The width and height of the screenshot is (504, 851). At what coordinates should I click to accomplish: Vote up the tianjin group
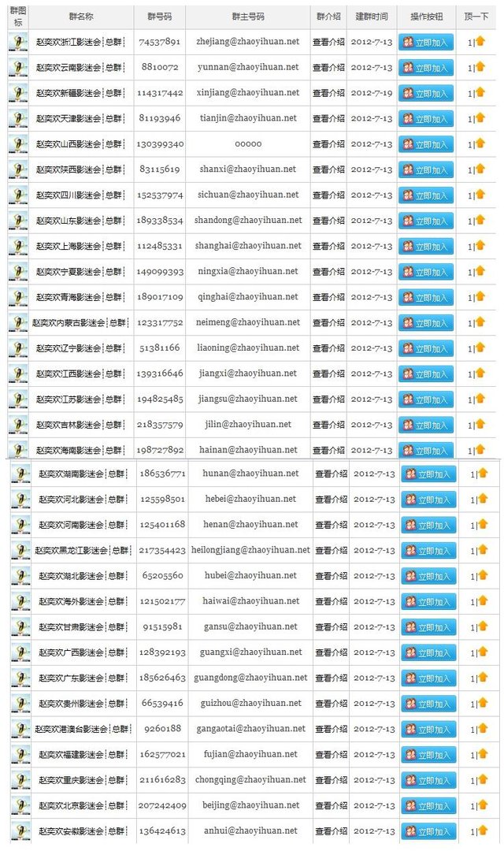pos(480,117)
